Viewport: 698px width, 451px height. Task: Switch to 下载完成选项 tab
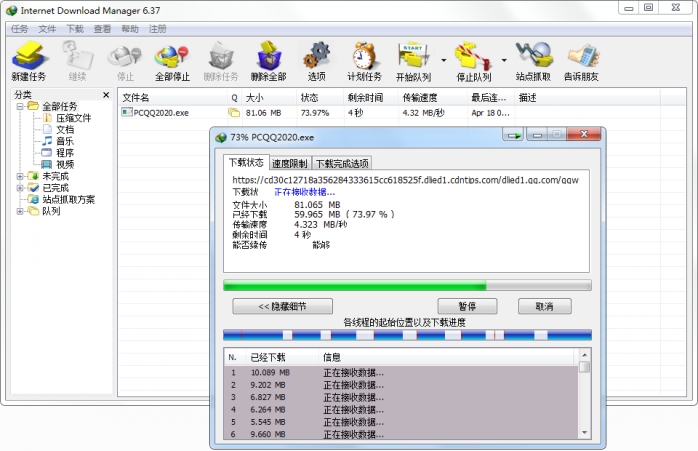342,163
